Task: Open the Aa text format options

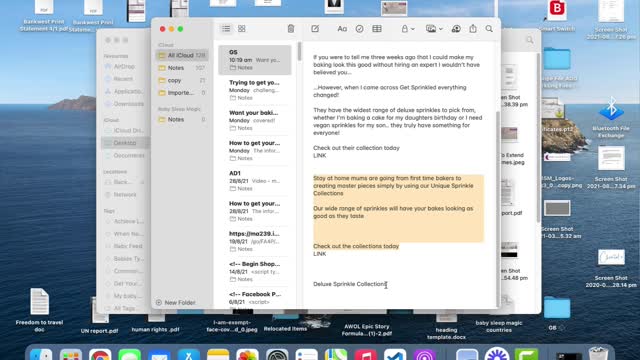Action: [x=342, y=29]
